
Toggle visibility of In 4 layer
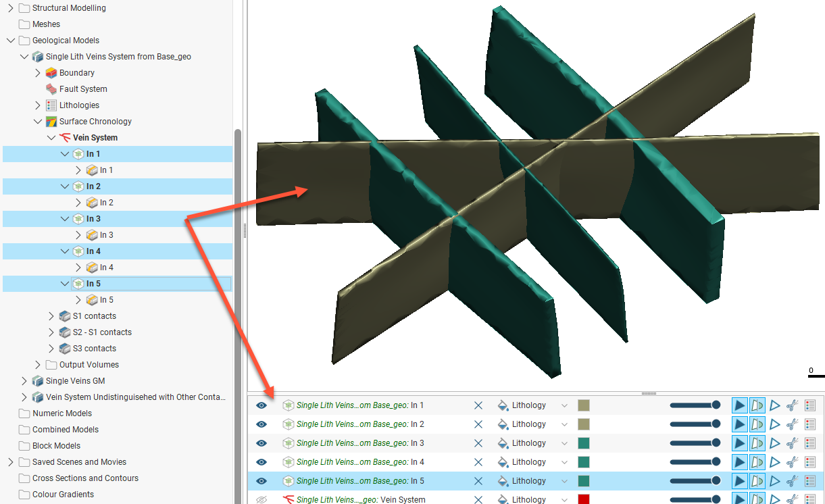[x=261, y=462]
